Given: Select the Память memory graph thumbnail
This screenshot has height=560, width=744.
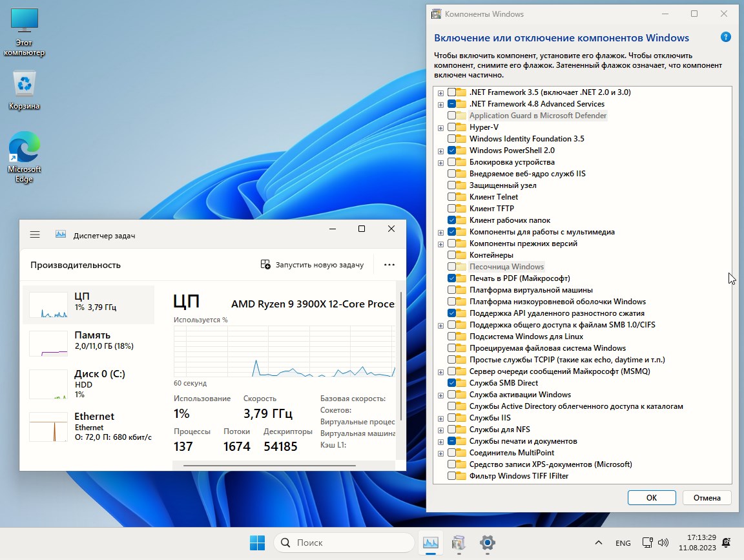Looking at the screenshot, I should [48, 344].
